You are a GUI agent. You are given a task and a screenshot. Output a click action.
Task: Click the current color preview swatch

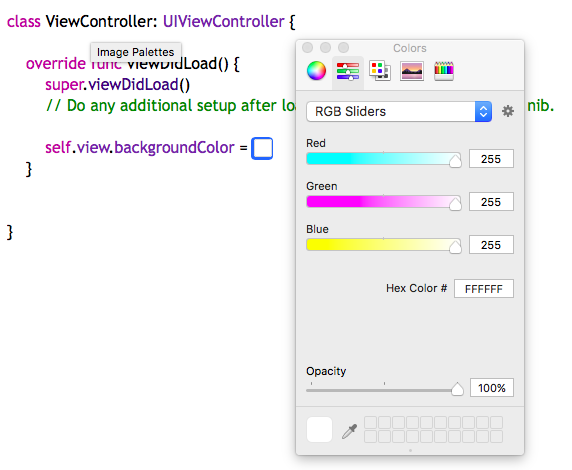coord(320,429)
